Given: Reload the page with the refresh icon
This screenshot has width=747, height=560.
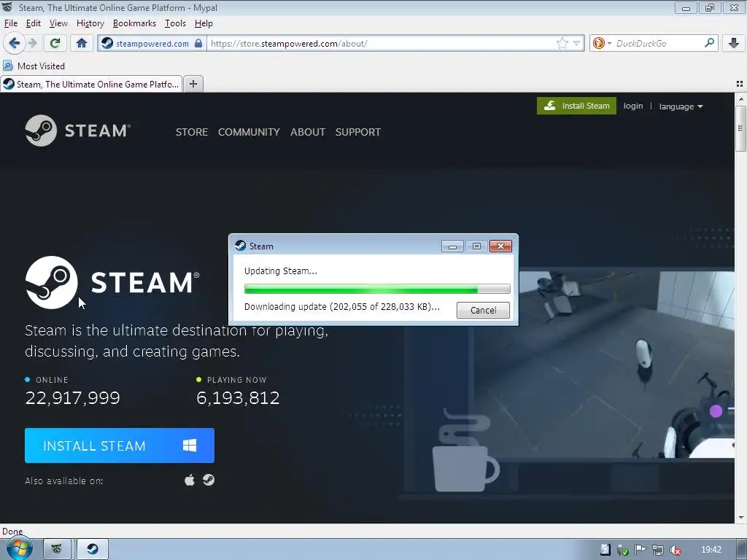Looking at the screenshot, I should [x=55, y=43].
